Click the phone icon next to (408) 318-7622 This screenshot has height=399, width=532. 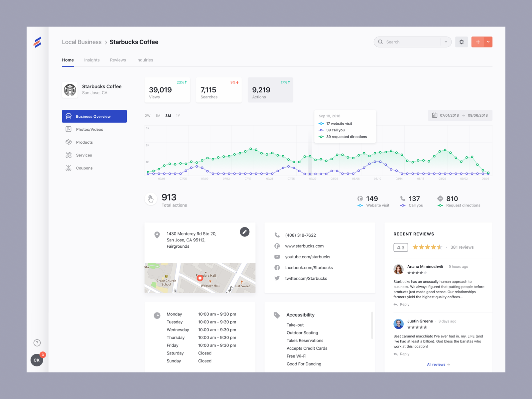tap(277, 235)
